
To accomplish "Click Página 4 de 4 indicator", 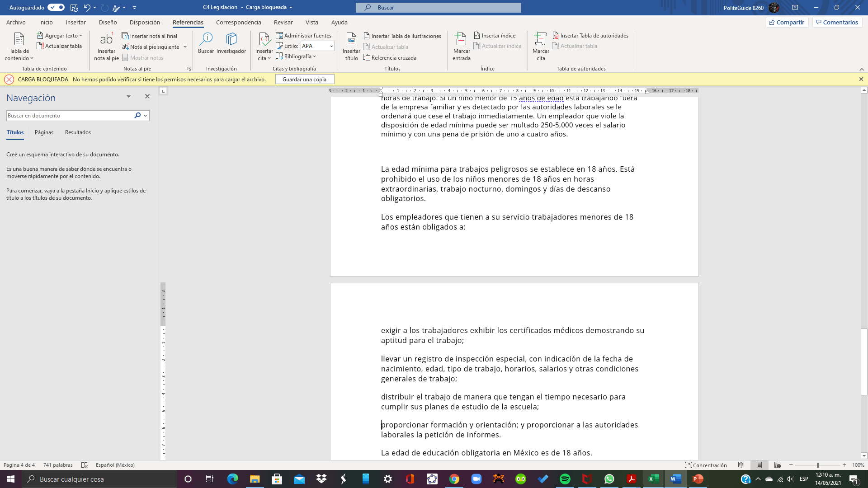I will (x=19, y=465).
